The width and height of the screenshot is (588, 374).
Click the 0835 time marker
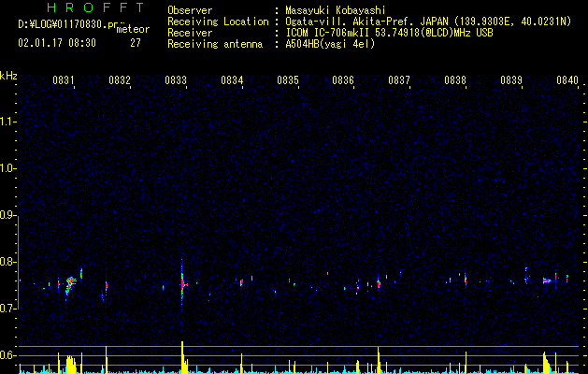pos(288,80)
